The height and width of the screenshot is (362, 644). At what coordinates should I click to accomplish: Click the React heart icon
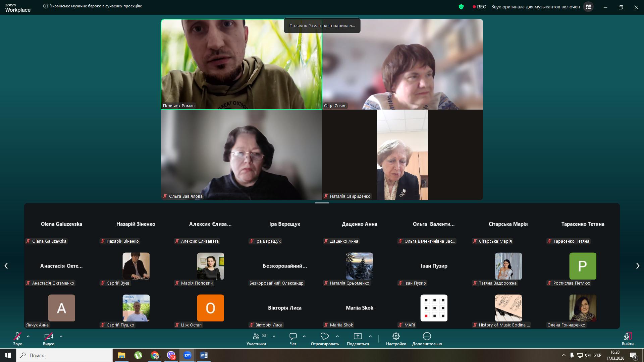point(324,336)
